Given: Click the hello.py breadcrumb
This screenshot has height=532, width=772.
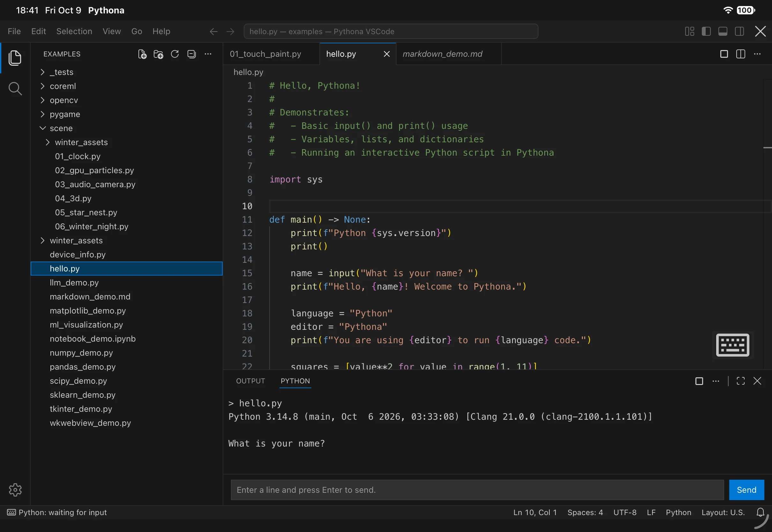Looking at the screenshot, I should point(248,72).
